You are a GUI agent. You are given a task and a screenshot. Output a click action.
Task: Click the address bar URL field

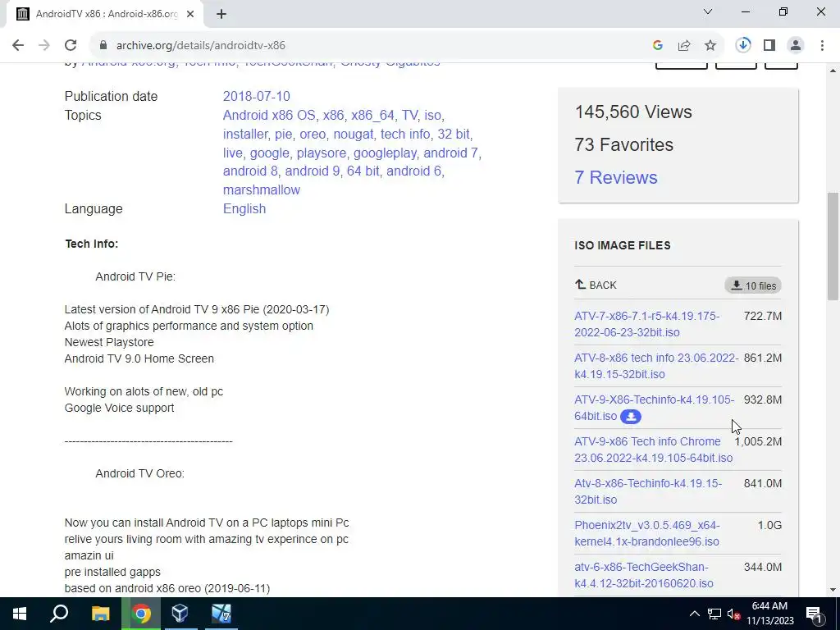coord(375,46)
